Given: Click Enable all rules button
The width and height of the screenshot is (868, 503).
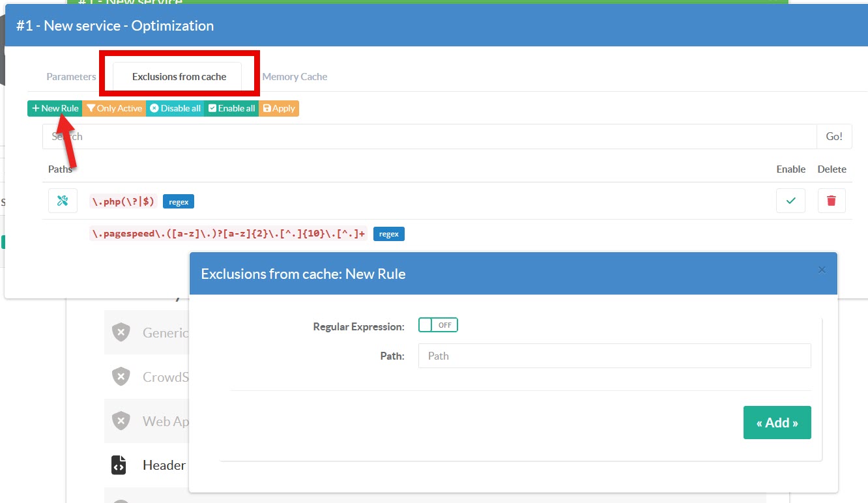Looking at the screenshot, I should pyautogui.click(x=231, y=108).
